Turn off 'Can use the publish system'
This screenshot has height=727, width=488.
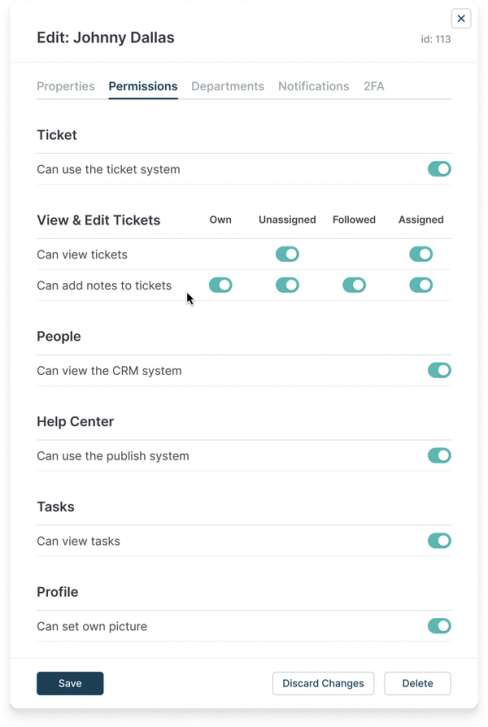[x=439, y=455]
